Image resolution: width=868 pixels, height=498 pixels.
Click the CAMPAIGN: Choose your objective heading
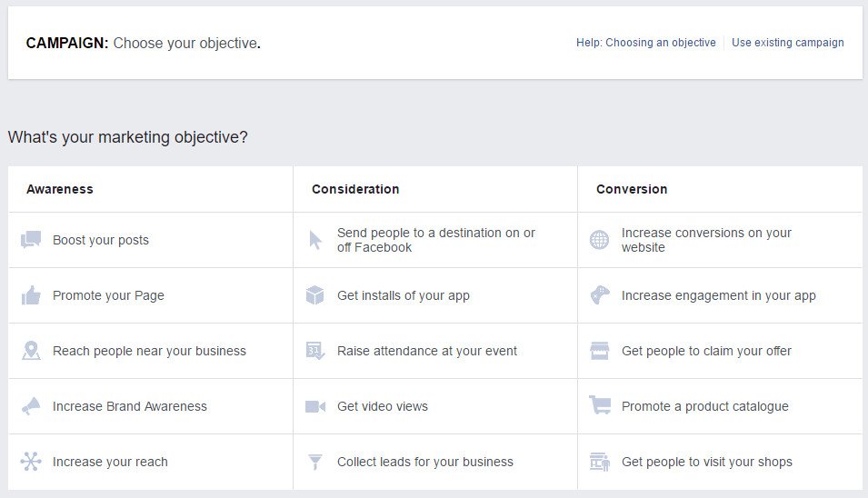point(144,43)
